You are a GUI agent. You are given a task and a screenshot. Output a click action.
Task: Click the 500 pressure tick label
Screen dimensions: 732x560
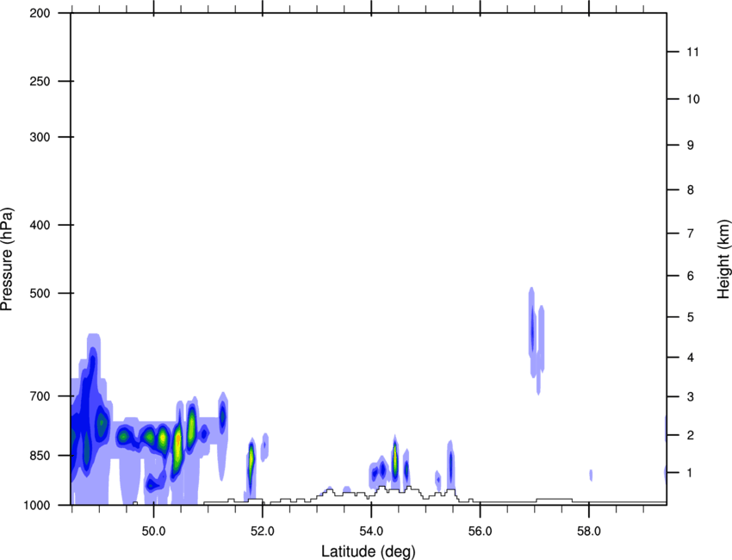(x=40, y=293)
